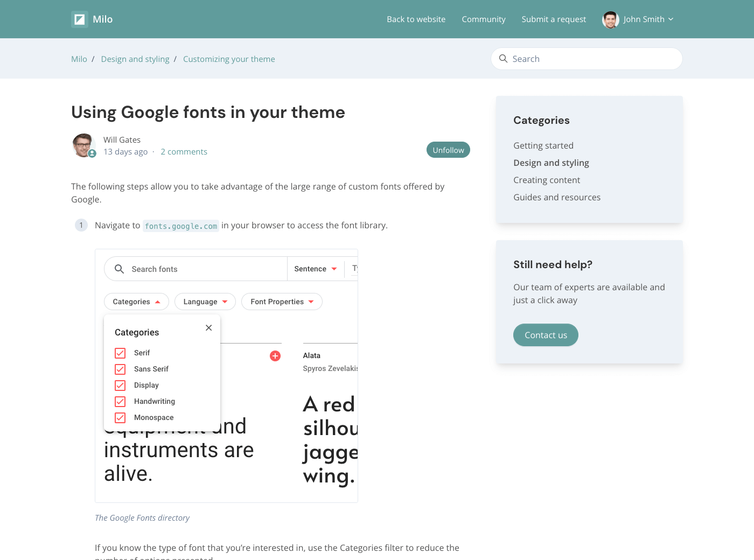Toggle the Monospace checkbox
Screen dimensions: 754x560
120,418
